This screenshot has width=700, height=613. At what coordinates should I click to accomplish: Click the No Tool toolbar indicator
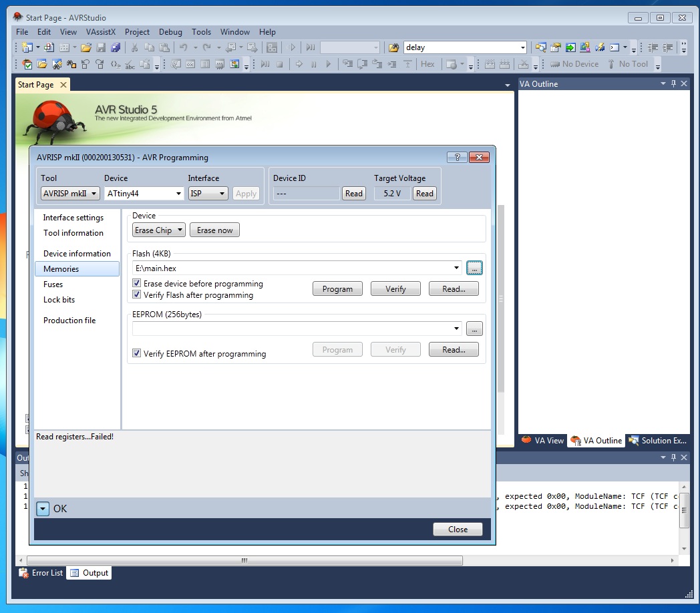tap(628, 64)
